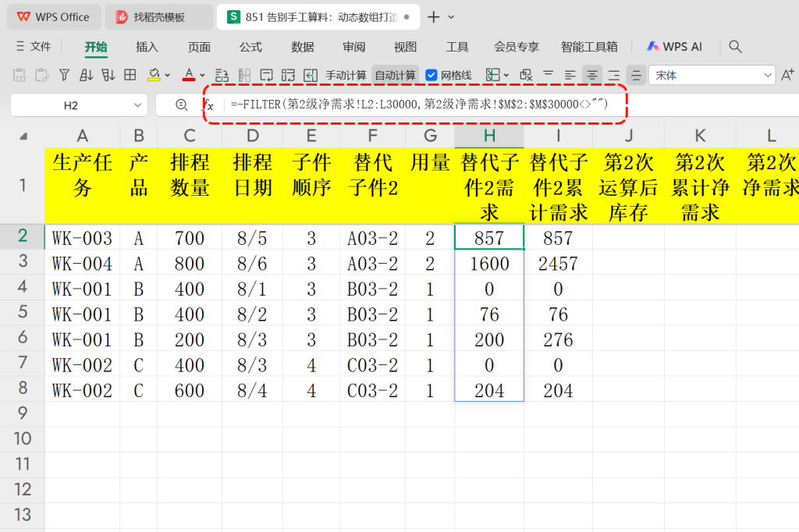Image resolution: width=799 pixels, height=532 pixels.
Task: Click cell I6 containing 276
Action: [558, 339]
